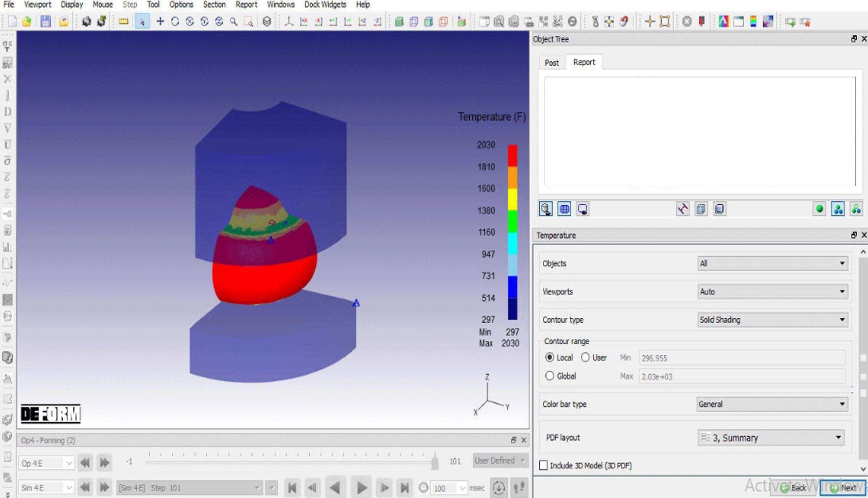Image resolution: width=868 pixels, height=498 pixels.
Task: Click the Save icon in toolbar
Action: point(46,22)
